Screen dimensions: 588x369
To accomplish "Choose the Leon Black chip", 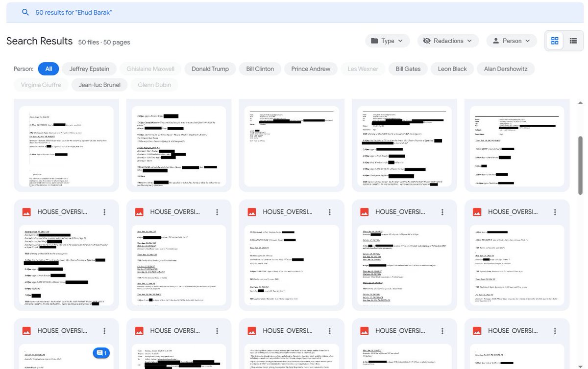I will (452, 69).
